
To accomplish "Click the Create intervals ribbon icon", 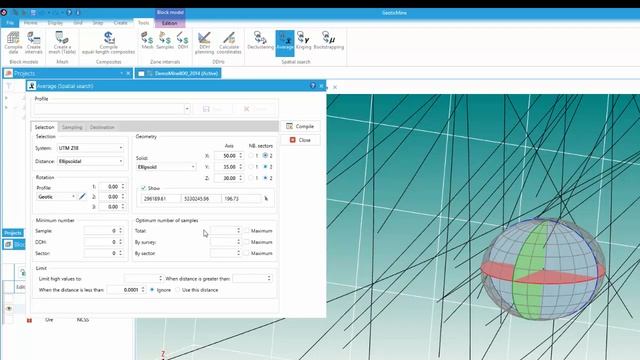I will 34,42.
